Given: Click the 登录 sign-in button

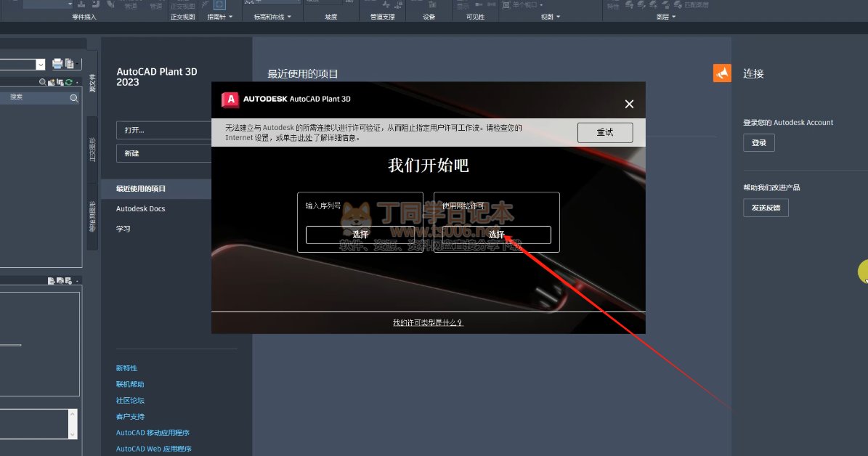Looking at the screenshot, I should (759, 143).
